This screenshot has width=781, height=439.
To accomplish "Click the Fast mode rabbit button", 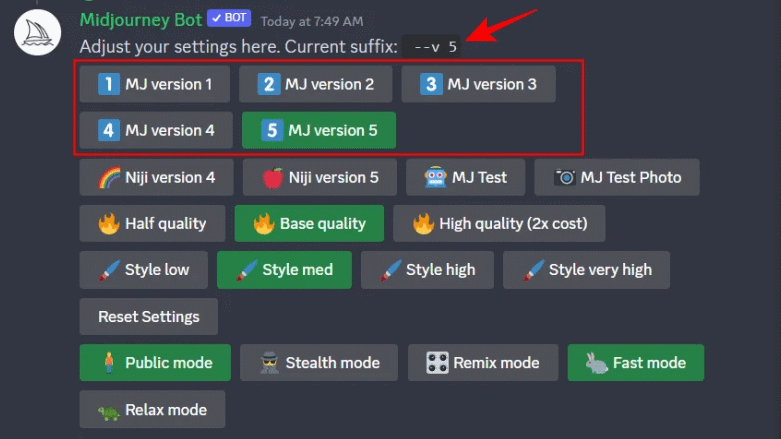I will click(x=636, y=363).
